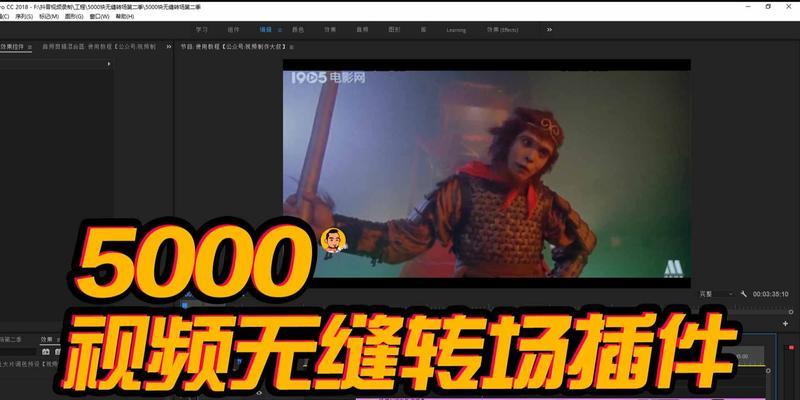Open the 序列(S) menu
This screenshot has width=800, height=400.
23,16
